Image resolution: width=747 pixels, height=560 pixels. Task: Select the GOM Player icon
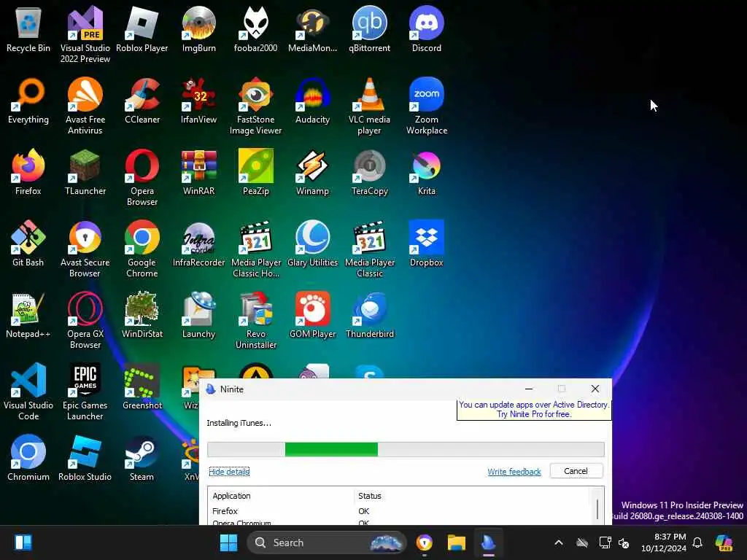[x=312, y=315]
